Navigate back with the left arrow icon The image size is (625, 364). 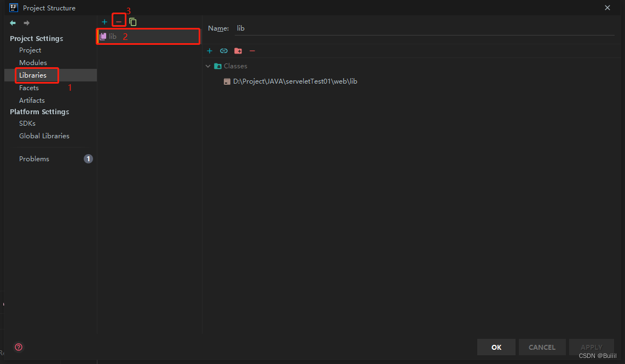pos(12,22)
